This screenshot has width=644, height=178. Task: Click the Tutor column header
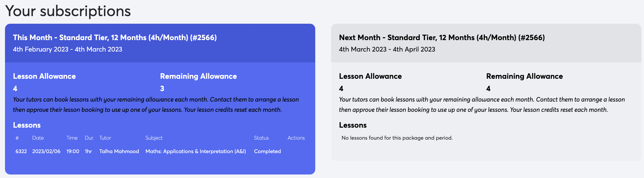(x=105, y=138)
